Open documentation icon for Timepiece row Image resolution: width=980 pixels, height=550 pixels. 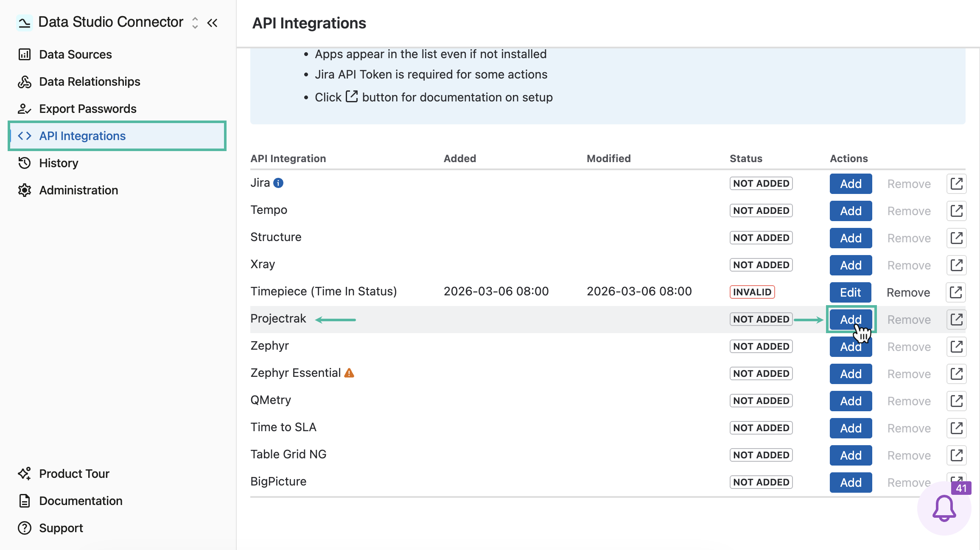tap(956, 292)
